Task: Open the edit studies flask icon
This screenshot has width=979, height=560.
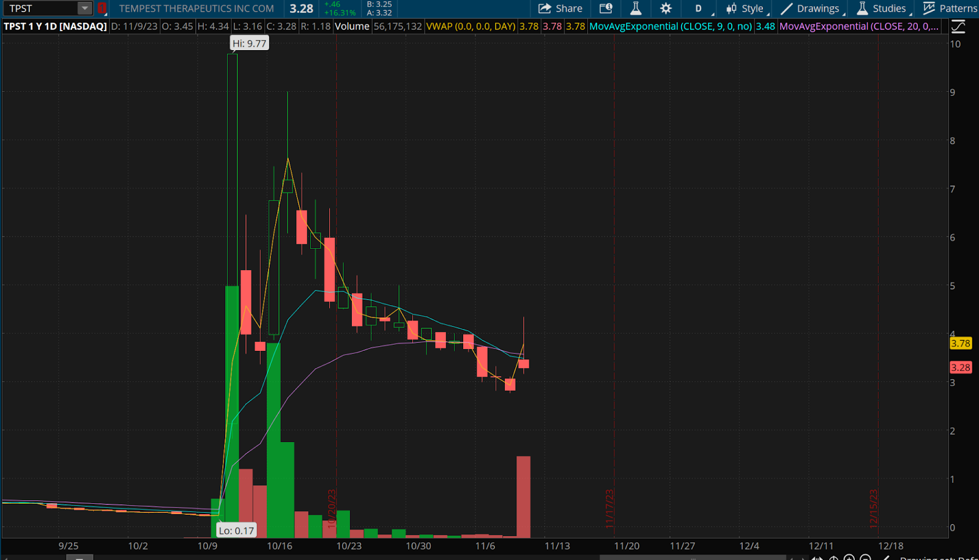Action: [636, 9]
